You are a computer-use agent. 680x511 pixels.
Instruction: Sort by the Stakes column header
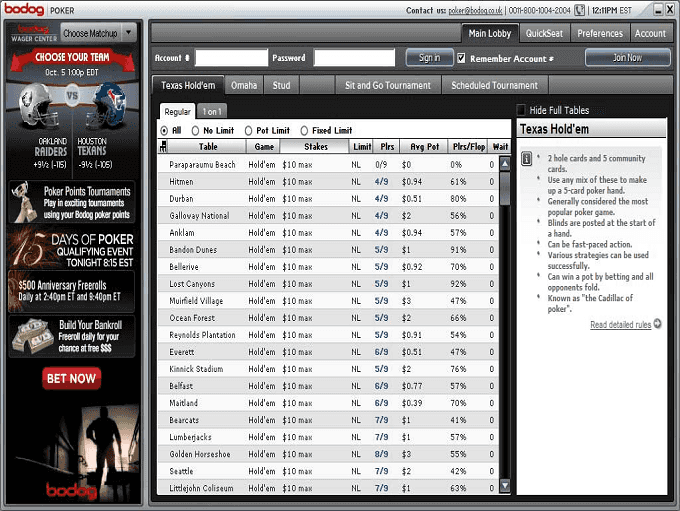(x=315, y=147)
